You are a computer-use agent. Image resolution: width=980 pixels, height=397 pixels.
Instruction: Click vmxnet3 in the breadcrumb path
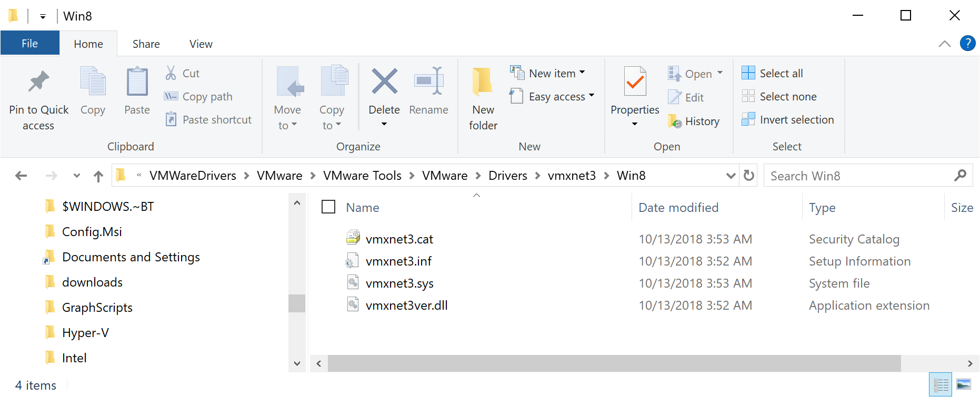coord(572,176)
